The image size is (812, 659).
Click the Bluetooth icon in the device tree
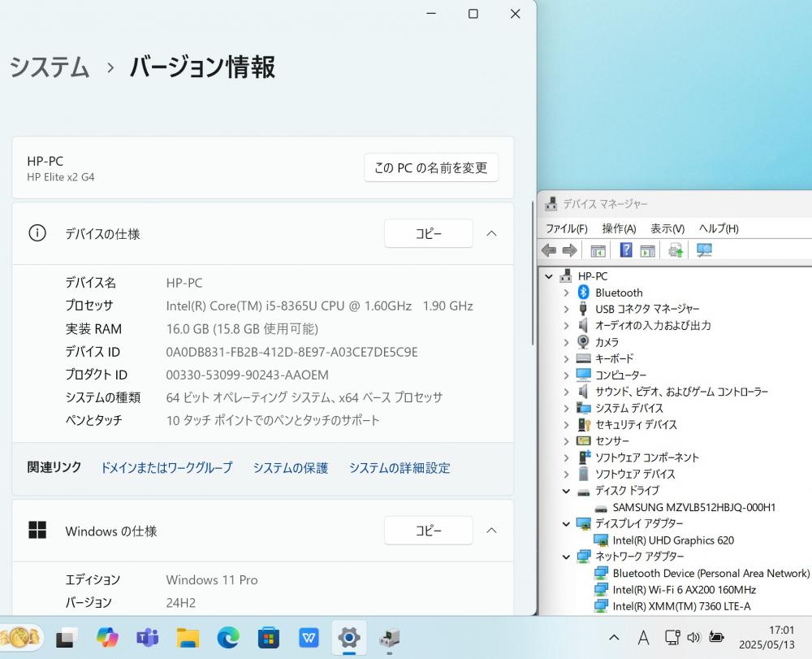[584, 293]
